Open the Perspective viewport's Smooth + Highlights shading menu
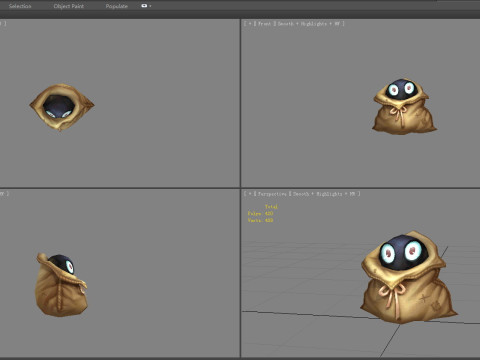480x360 pixels. [324, 194]
